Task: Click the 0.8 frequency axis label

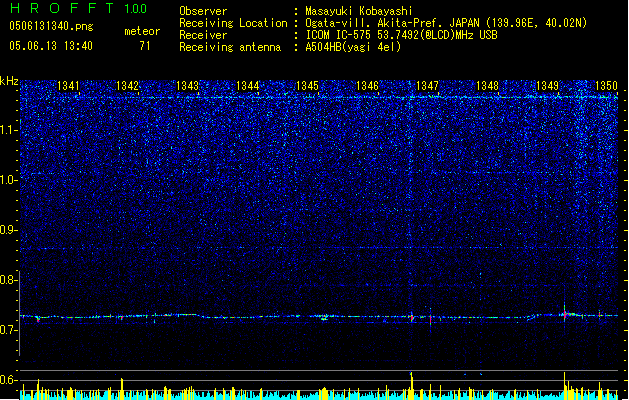Action: click(x=9, y=280)
